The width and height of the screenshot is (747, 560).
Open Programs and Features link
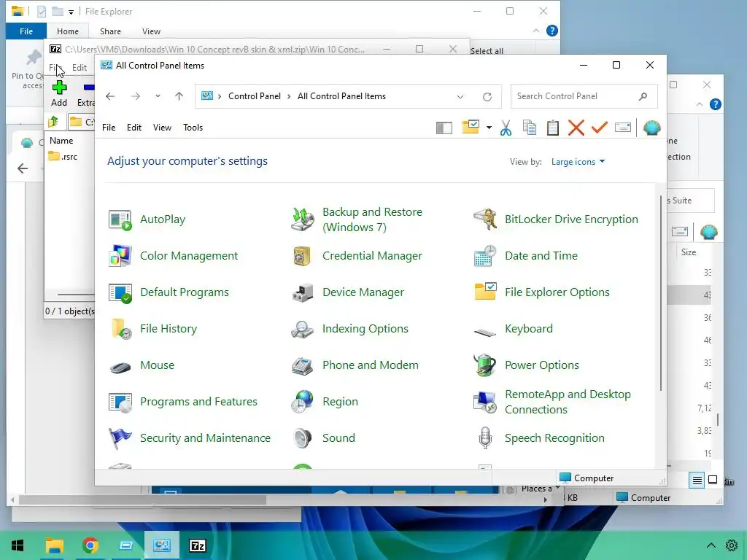(x=198, y=402)
